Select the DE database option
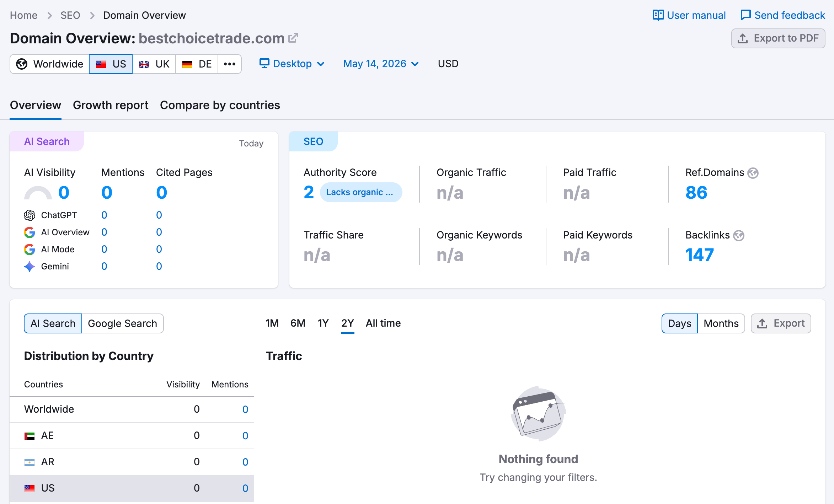Screen dimensions: 834x504 coord(197,64)
